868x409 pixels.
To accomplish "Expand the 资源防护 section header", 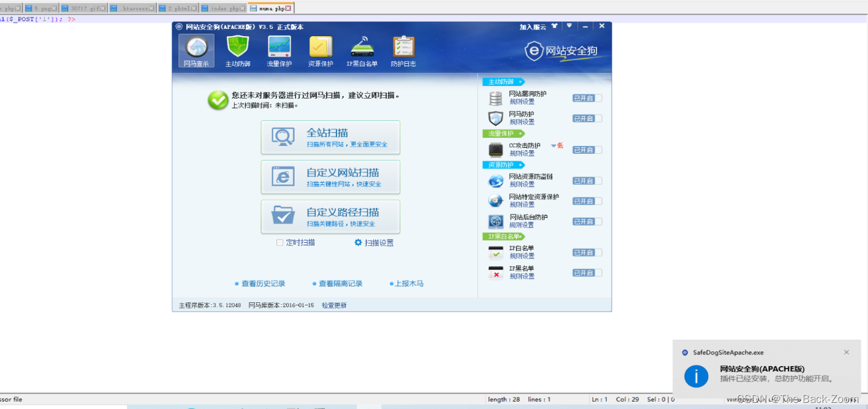I will click(x=503, y=165).
